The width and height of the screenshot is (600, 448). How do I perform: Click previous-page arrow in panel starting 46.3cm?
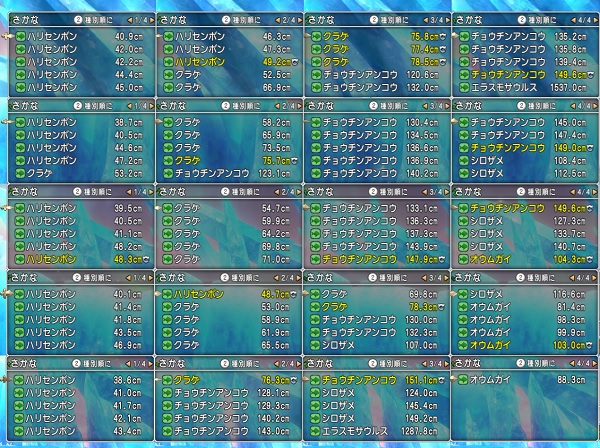pyautogui.click(x=277, y=20)
